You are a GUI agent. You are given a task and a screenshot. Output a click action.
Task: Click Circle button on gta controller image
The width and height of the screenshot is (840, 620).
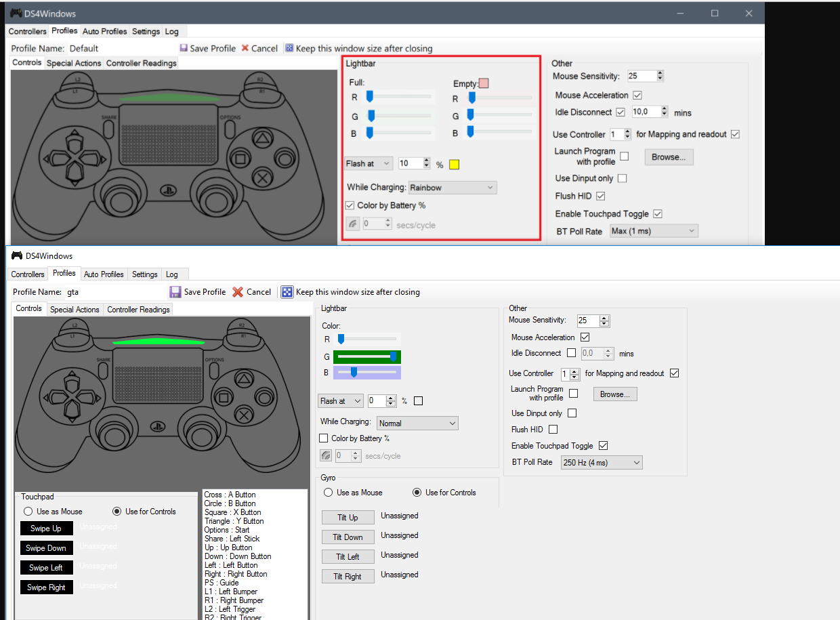coord(266,397)
